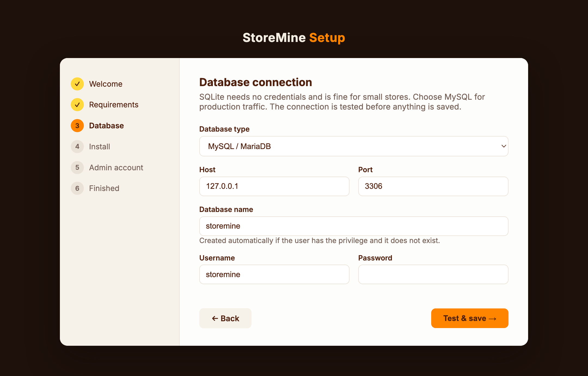Click the step 4 Install number badge

pos(77,147)
